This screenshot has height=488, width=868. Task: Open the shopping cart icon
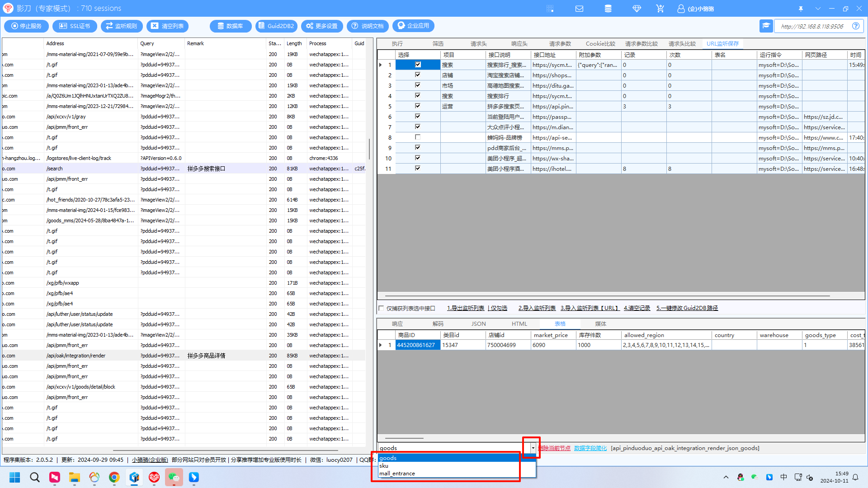pyautogui.click(x=660, y=9)
